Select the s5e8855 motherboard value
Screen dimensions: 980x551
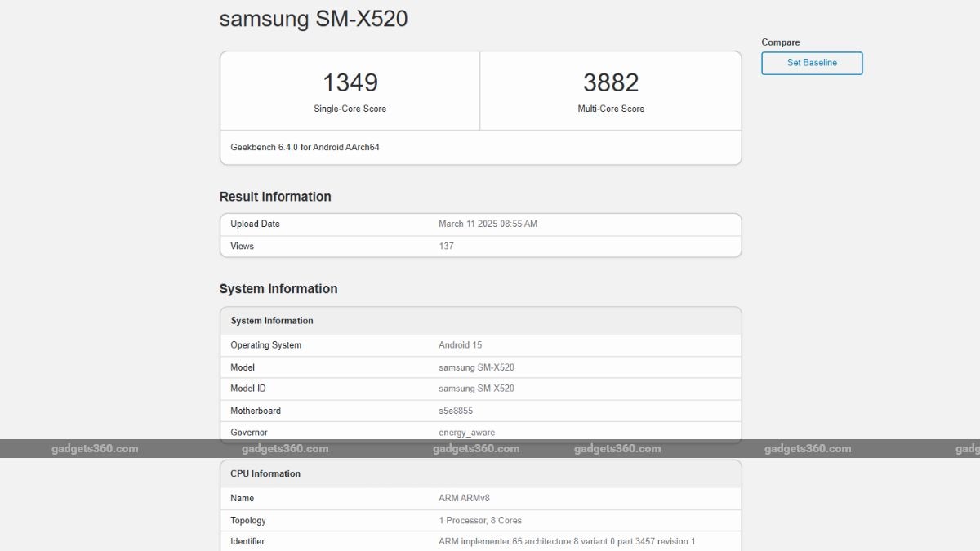[456, 411]
